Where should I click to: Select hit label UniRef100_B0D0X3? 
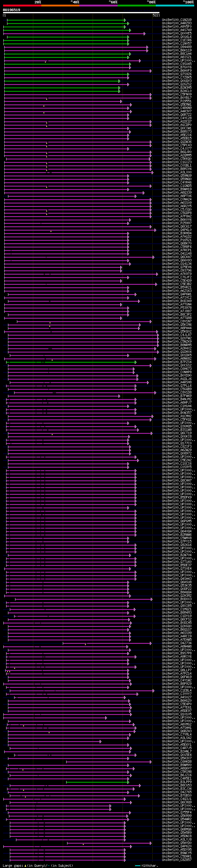(177, 599)
